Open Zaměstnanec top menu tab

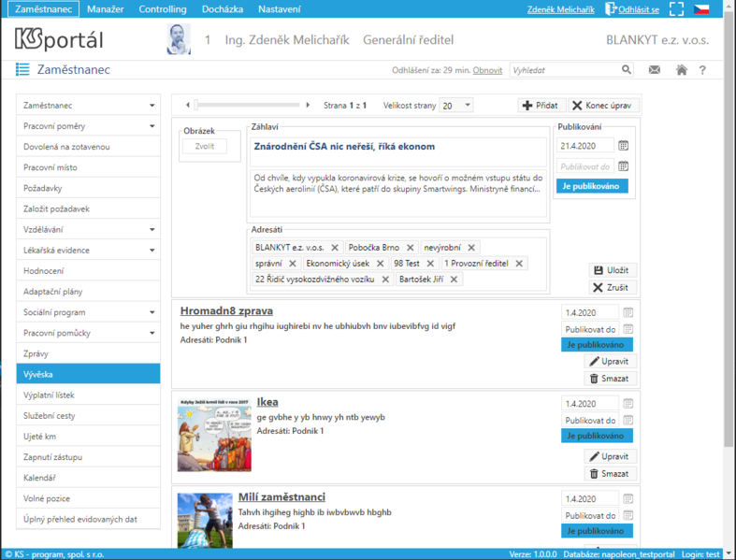coord(43,9)
